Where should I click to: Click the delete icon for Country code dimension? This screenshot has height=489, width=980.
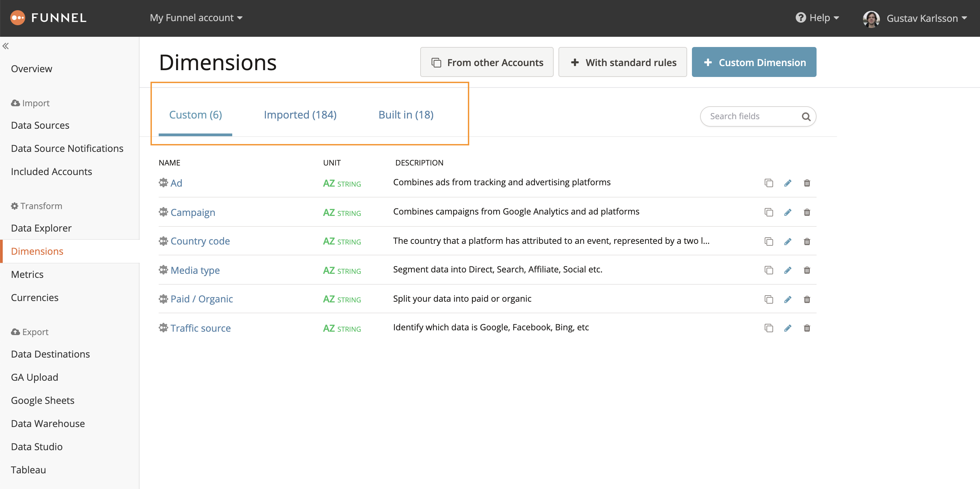pyautogui.click(x=807, y=241)
